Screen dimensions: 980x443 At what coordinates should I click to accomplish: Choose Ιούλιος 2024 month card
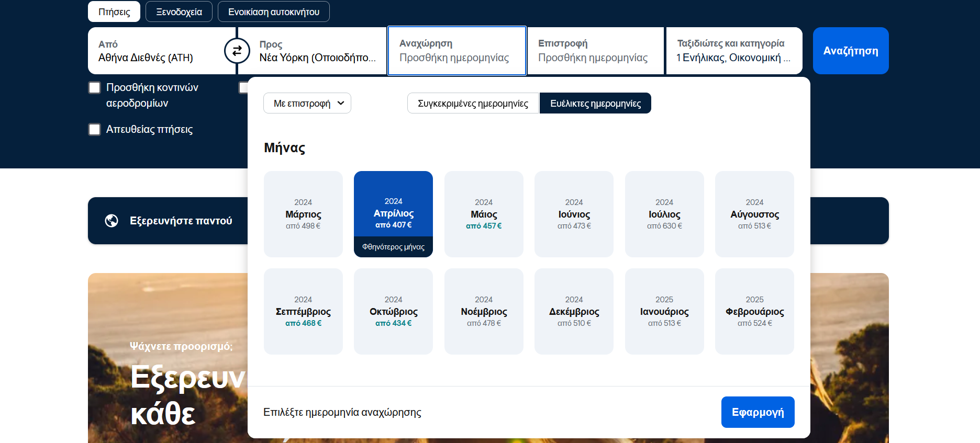[664, 214]
